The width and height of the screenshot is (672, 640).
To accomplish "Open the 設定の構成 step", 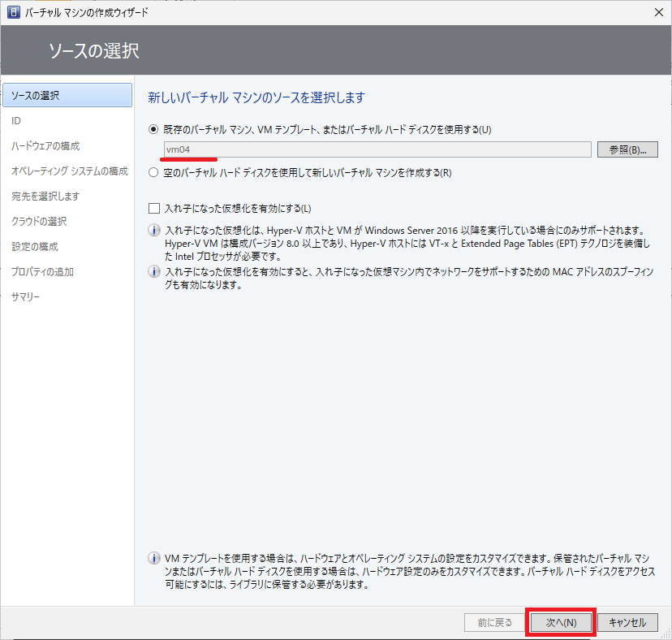I will 35,247.
